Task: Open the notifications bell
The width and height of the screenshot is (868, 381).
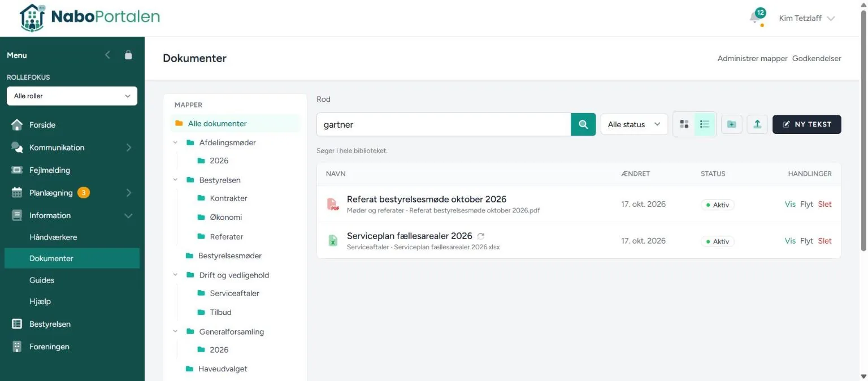Action: 756,18
